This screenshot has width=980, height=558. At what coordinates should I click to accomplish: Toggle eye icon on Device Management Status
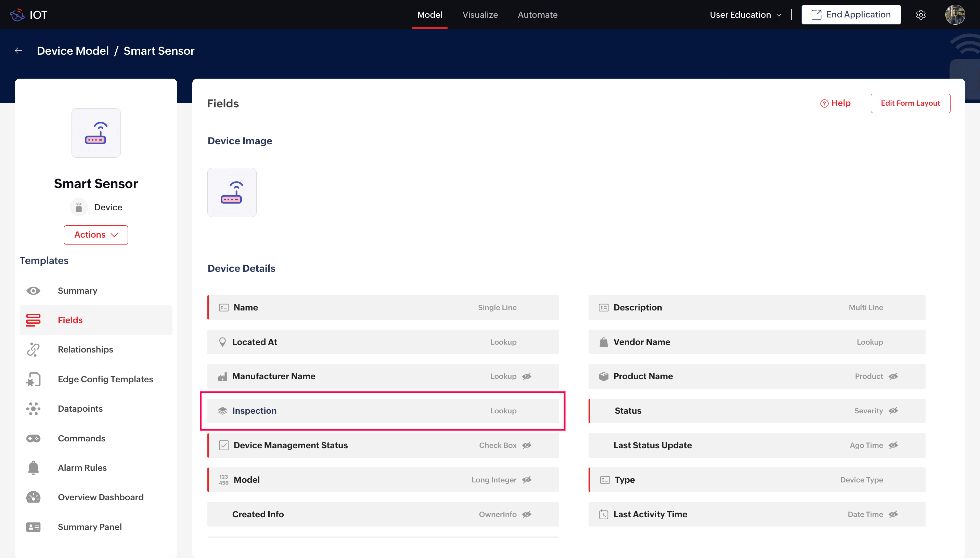pos(527,445)
